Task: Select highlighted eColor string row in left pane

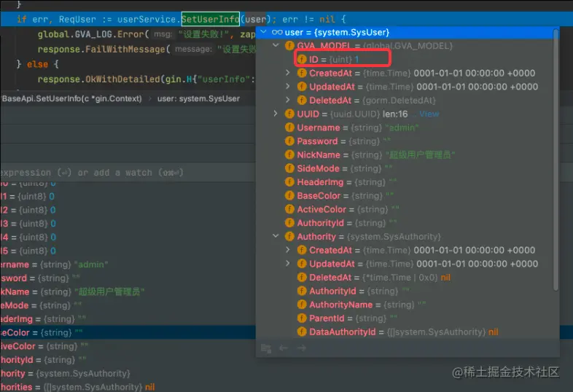Action: [x=128, y=332]
